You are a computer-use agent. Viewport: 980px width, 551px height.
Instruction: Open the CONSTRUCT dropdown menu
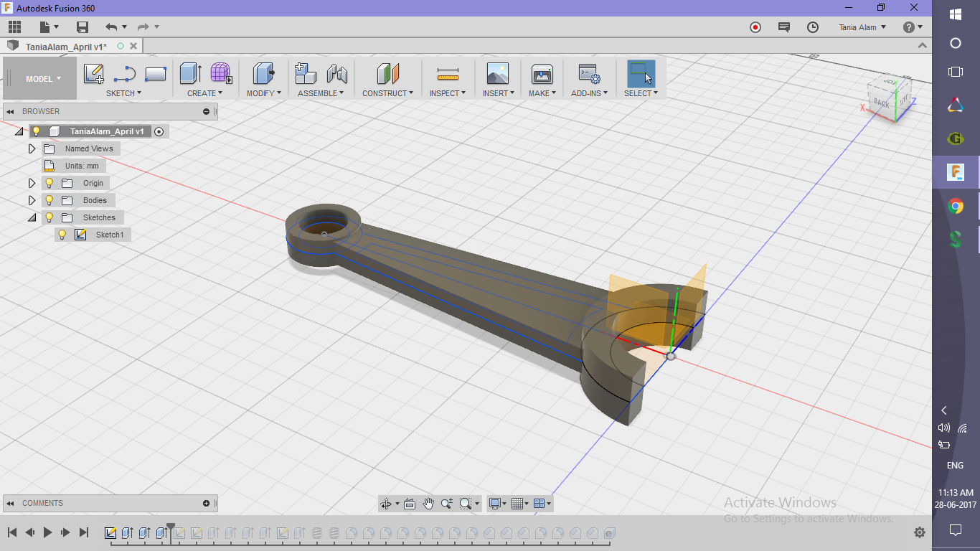pyautogui.click(x=387, y=93)
